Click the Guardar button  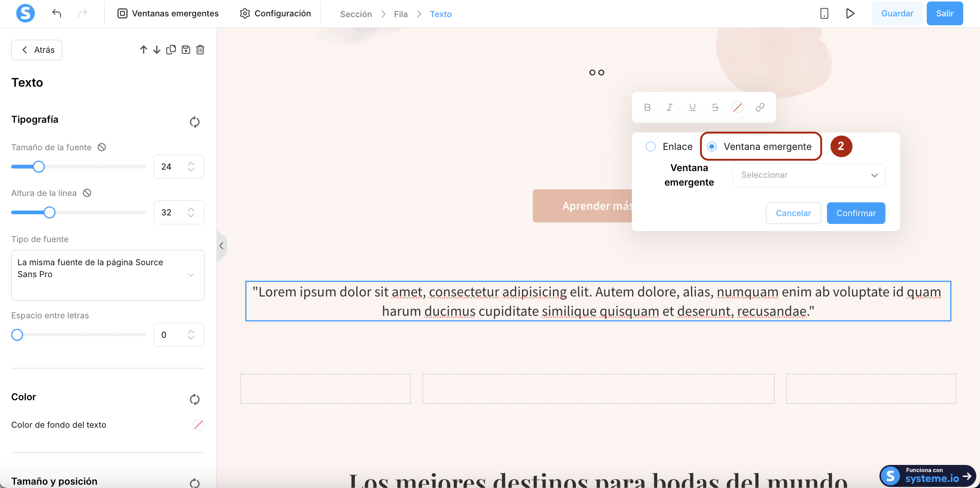click(897, 14)
